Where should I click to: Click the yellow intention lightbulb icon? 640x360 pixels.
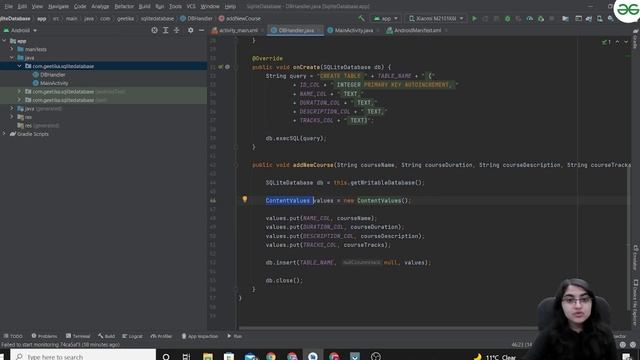(x=244, y=199)
